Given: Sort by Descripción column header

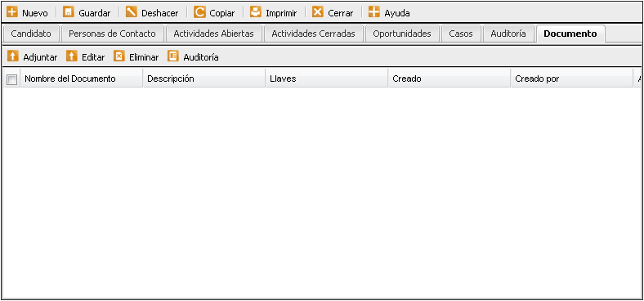Looking at the screenshot, I should [204, 79].
